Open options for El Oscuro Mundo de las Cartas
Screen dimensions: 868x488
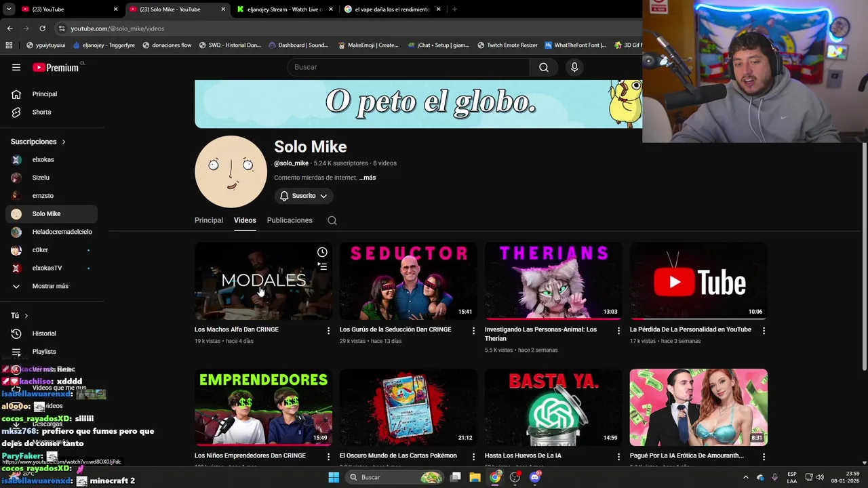473,457
